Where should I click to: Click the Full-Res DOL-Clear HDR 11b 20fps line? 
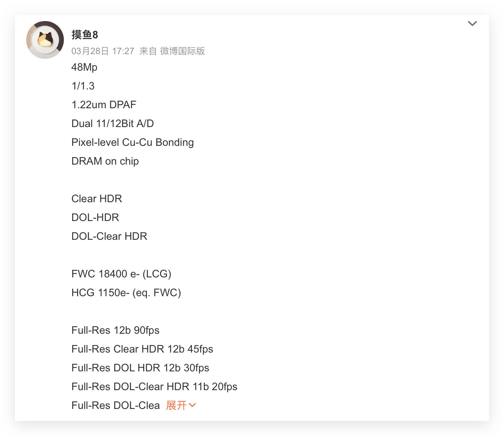pos(154,387)
